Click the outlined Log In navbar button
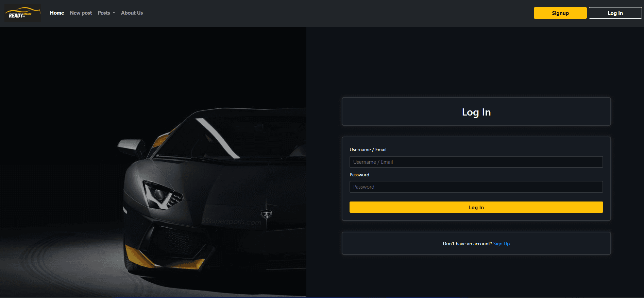Screen dimensions: 644x298 [x=615, y=13]
